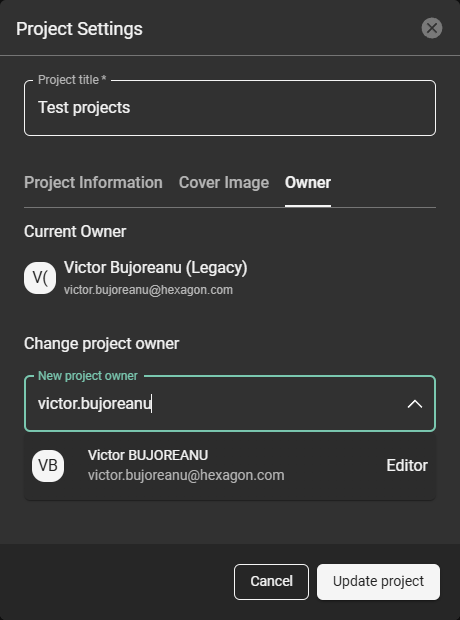Click the Update project button
Screen dimensions: 460x620
378,582
